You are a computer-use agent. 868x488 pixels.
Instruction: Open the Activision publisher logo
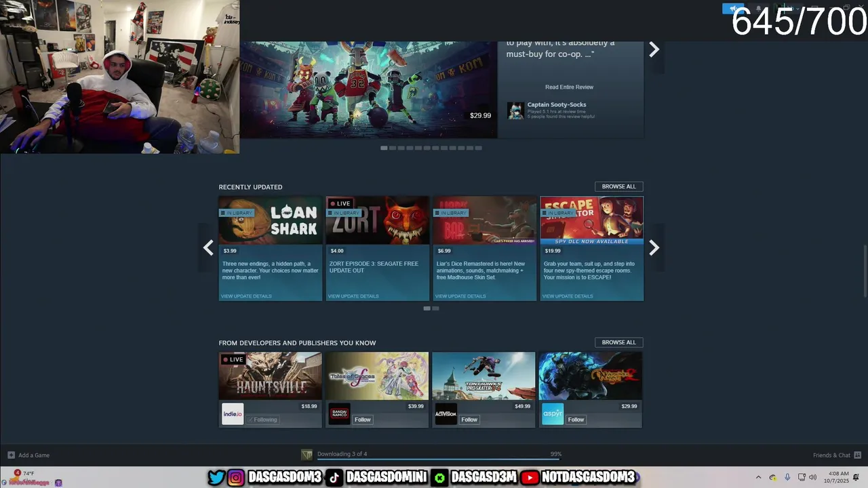[x=446, y=414]
